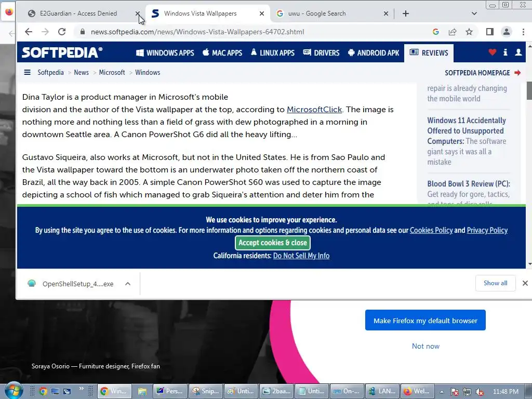Click the info 'i' icon in header

505,52
